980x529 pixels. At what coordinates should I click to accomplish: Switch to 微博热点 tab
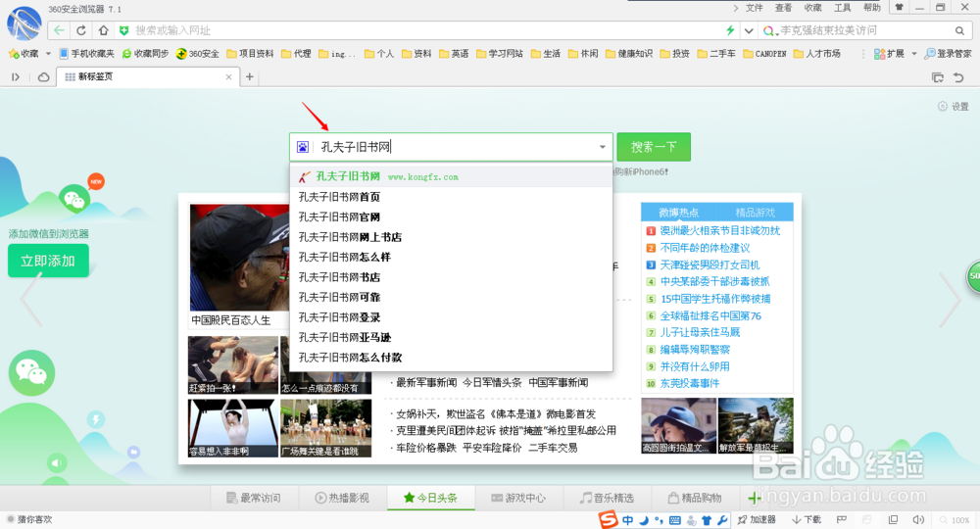click(679, 213)
